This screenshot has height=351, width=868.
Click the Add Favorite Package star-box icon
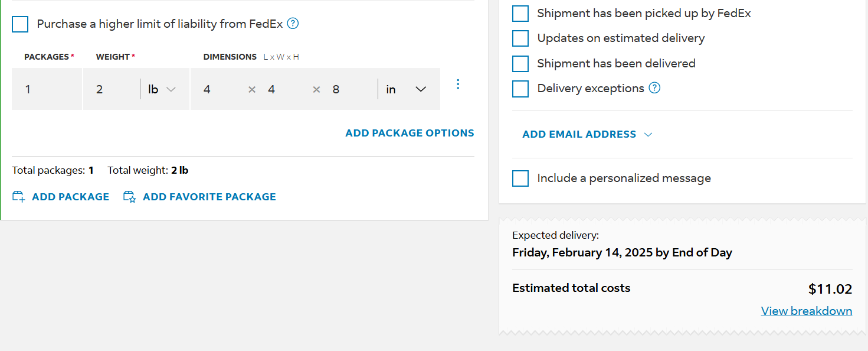(130, 197)
